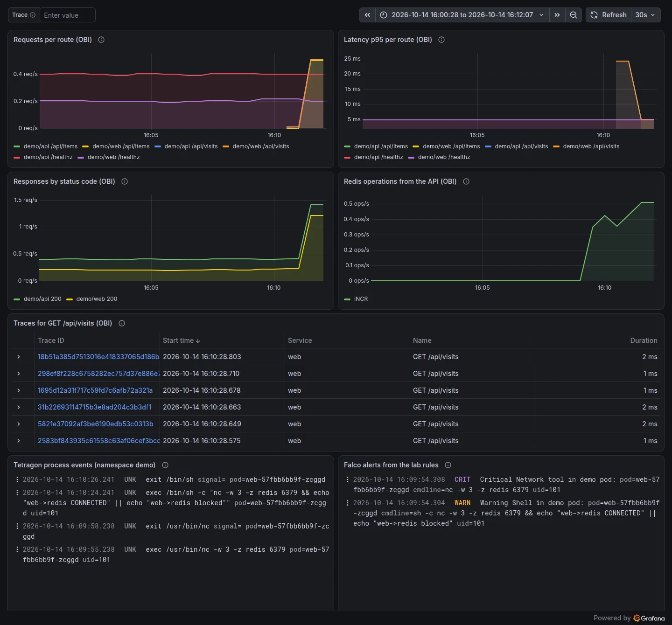The image size is (672, 625).
Task: Open trace link starting 298ef8f228c6758282ec
Action: pos(98,374)
